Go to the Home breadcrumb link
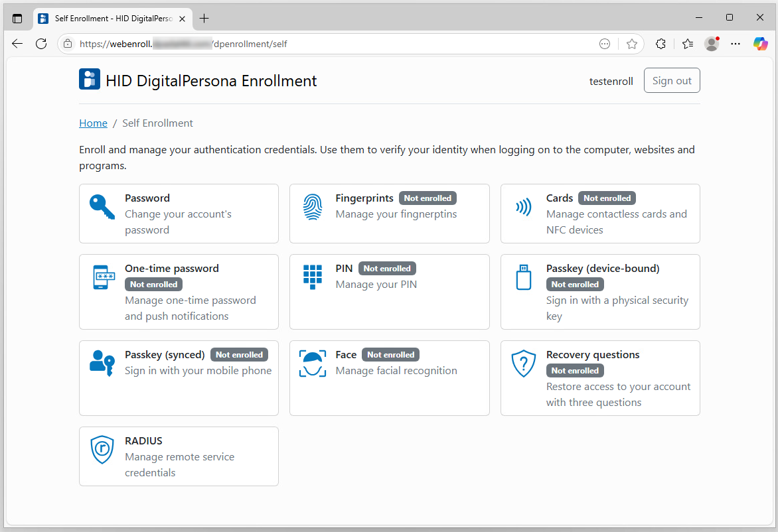Viewport: 778px width, 532px height. pos(93,123)
